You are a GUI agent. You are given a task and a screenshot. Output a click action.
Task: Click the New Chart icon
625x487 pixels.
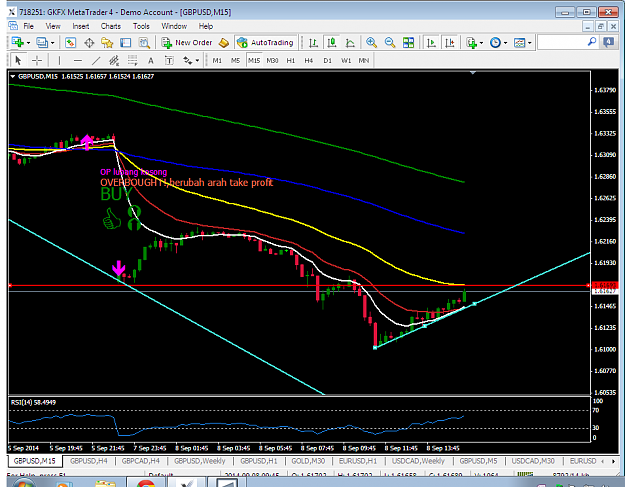[x=17, y=42]
